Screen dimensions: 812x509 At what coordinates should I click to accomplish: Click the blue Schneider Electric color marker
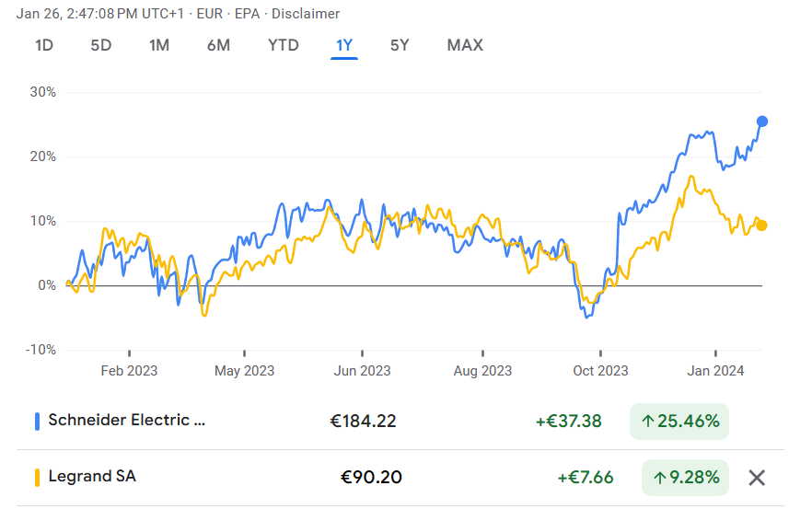[37, 422]
